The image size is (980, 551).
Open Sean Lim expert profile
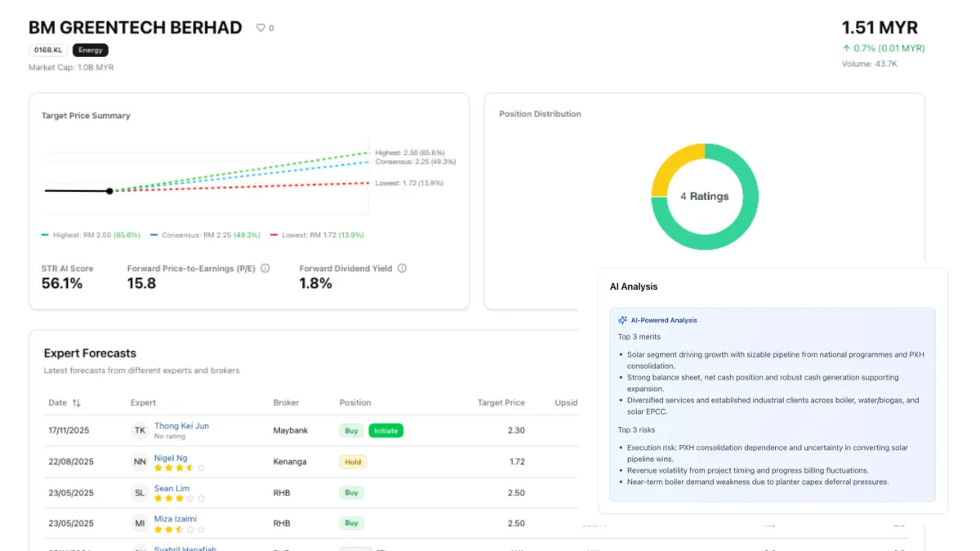click(x=171, y=488)
